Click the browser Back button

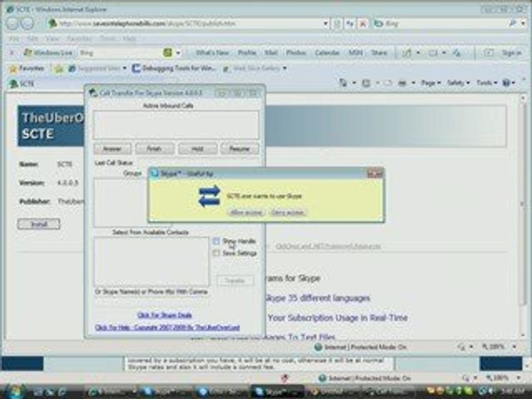12,23
